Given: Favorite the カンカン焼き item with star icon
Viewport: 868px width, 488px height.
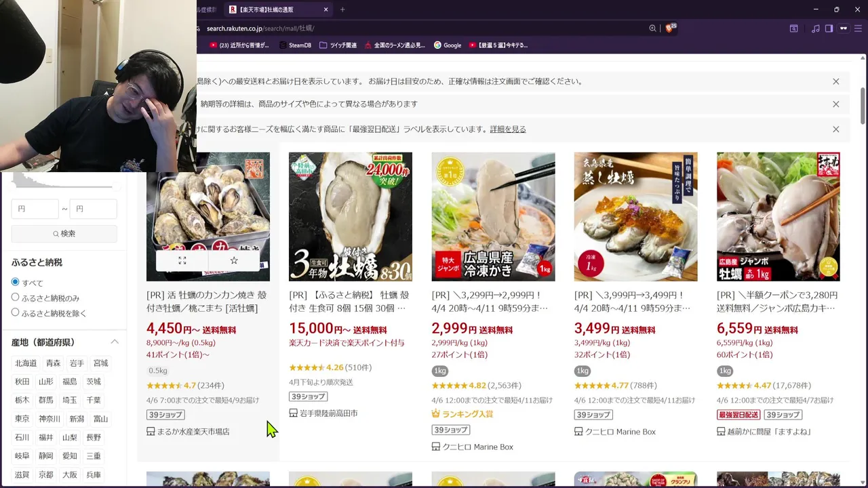Looking at the screenshot, I should [x=234, y=261].
